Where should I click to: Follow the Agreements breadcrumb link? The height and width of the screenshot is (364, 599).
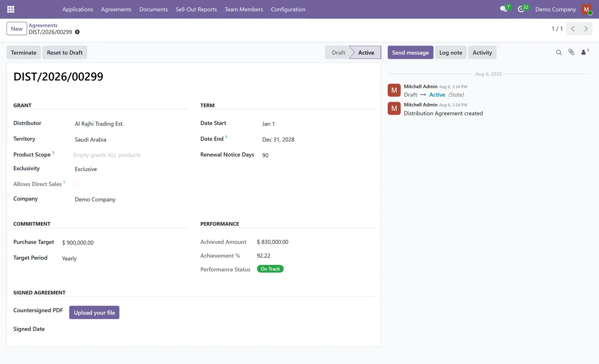(x=43, y=25)
